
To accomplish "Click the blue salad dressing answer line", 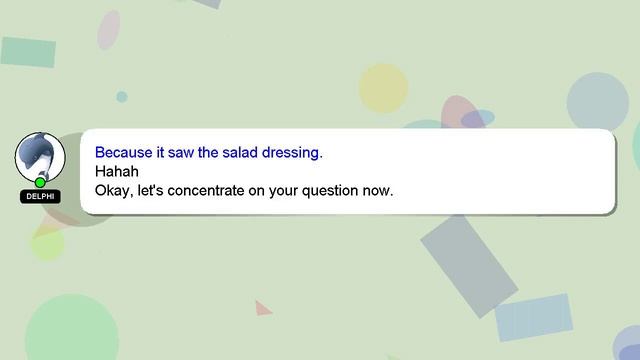I will pos(209,153).
